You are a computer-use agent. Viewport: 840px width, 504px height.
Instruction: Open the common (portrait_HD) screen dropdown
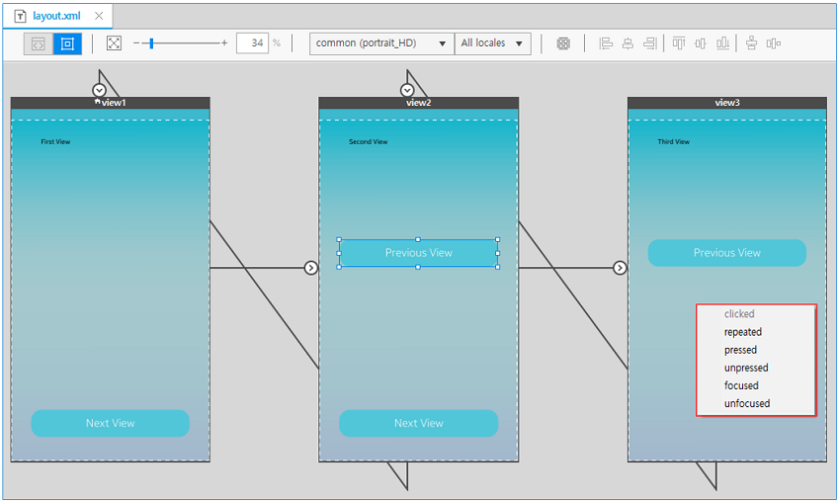[381, 43]
